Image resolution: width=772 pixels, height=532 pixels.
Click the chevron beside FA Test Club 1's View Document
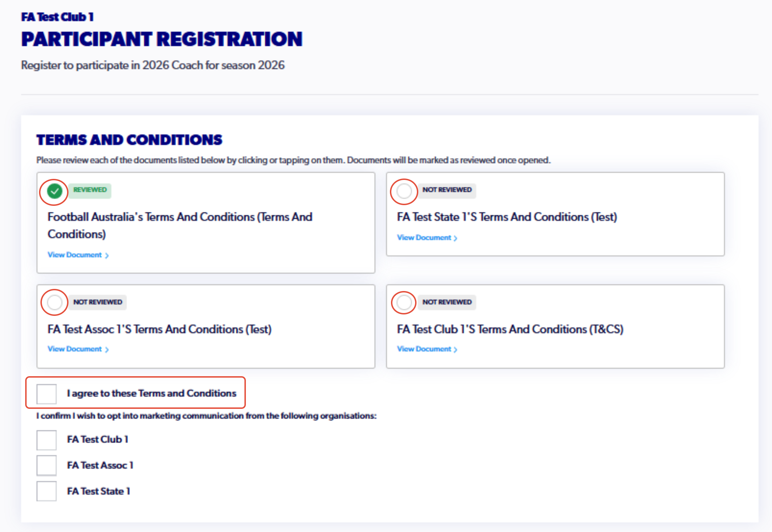pyautogui.click(x=456, y=350)
